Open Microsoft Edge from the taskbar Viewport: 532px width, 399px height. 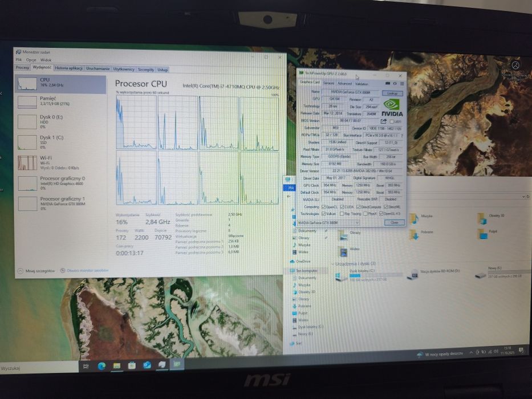coord(101,366)
